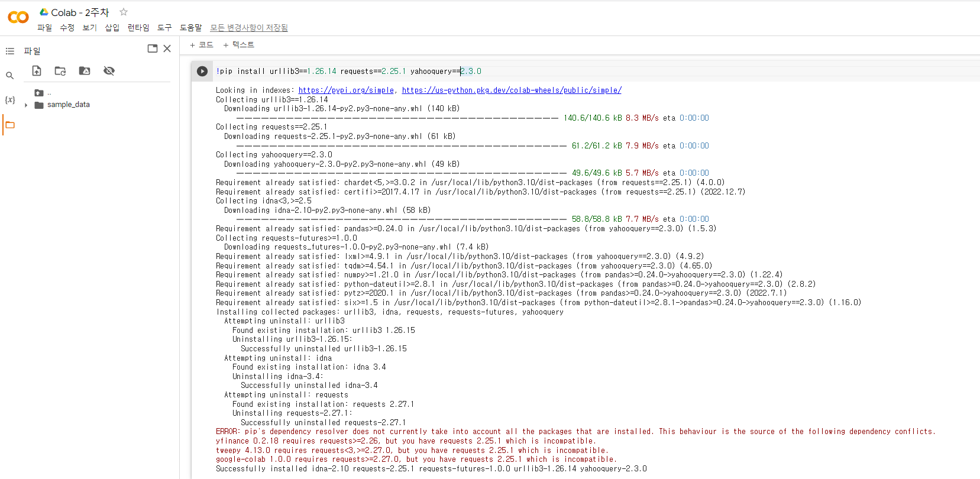Click the Colab logo icon
This screenshot has height=479, width=980.
point(18,17)
